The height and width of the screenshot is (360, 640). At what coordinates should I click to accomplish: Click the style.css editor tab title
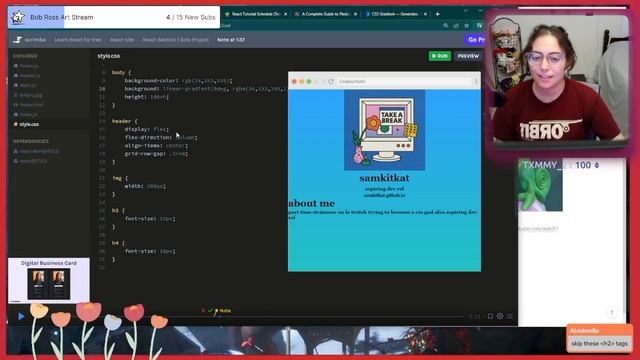(109, 56)
